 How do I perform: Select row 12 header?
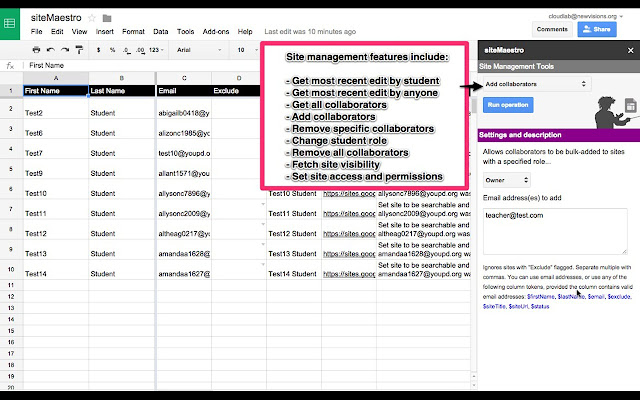coord(11,297)
